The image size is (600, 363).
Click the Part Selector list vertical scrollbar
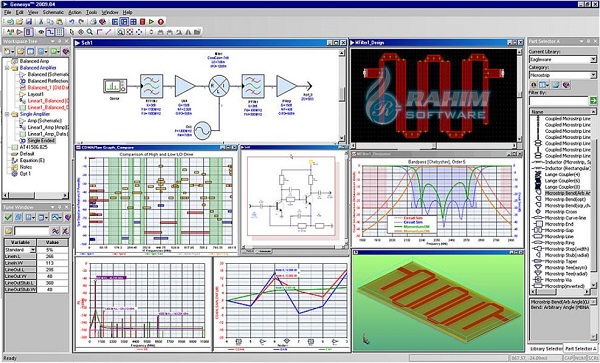tap(593, 199)
